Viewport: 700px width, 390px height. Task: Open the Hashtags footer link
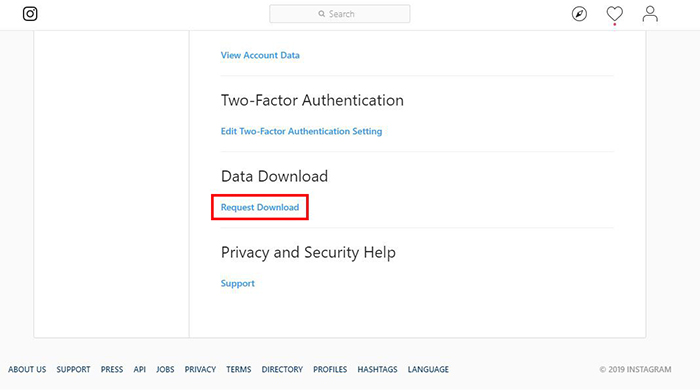pyautogui.click(x=377, y=369)
